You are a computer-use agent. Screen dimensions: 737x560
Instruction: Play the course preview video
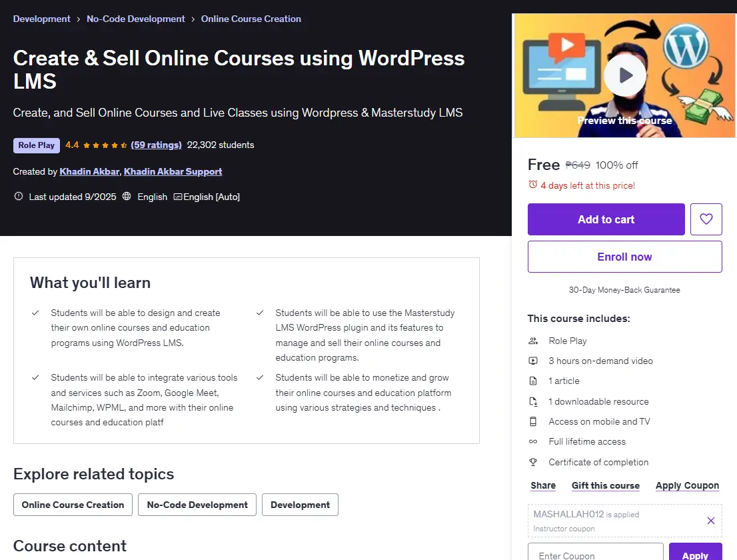(x=624, y=75)
